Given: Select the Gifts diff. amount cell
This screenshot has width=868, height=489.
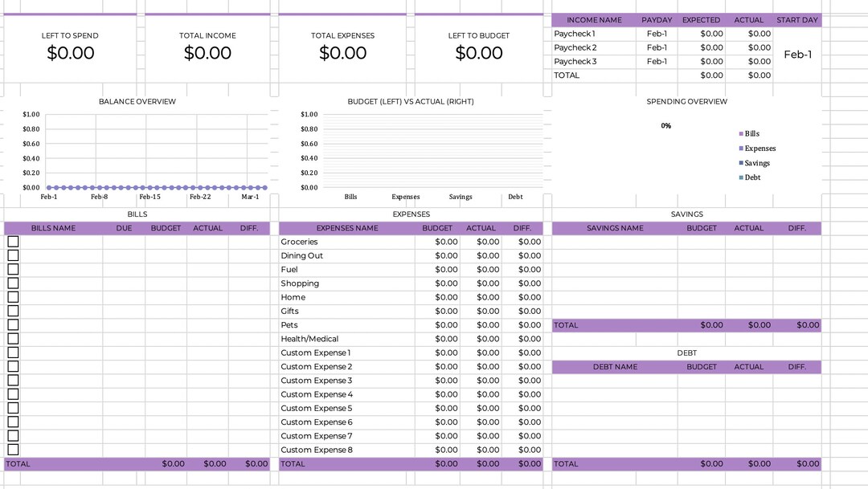Looking at the screenshot, I should [x=522, y=311].
